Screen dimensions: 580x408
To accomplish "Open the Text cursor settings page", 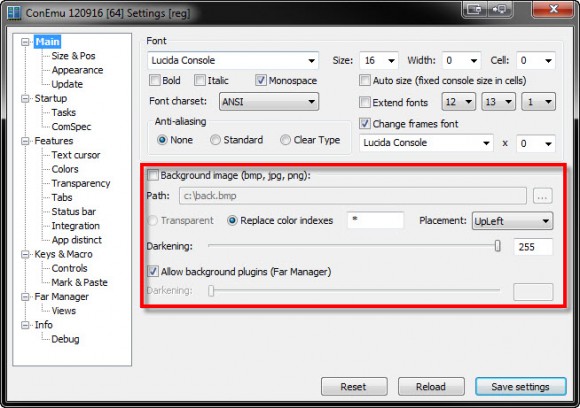I will click(76, 155).
